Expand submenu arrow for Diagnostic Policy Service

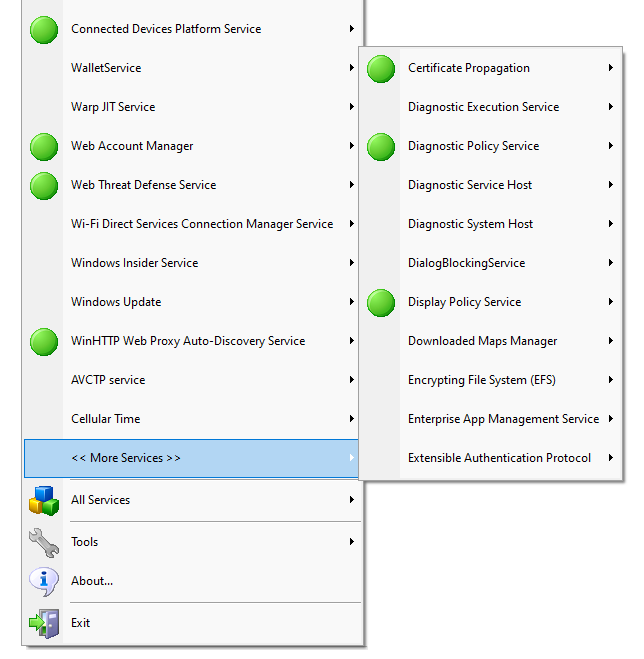[610, 146]
